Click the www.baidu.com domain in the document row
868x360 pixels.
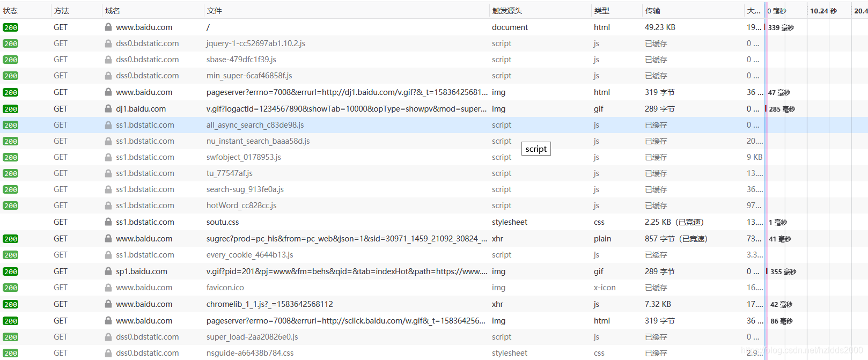pos(144,27)
